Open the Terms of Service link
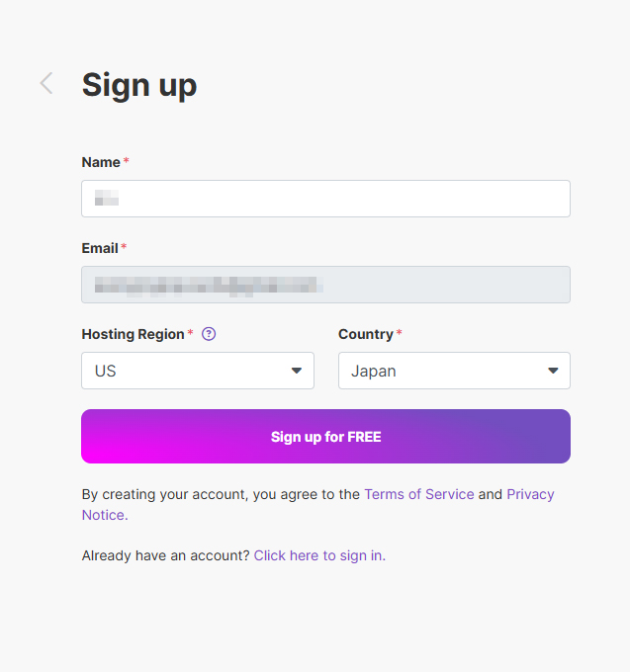630x672 pixels. pos(419,494)
